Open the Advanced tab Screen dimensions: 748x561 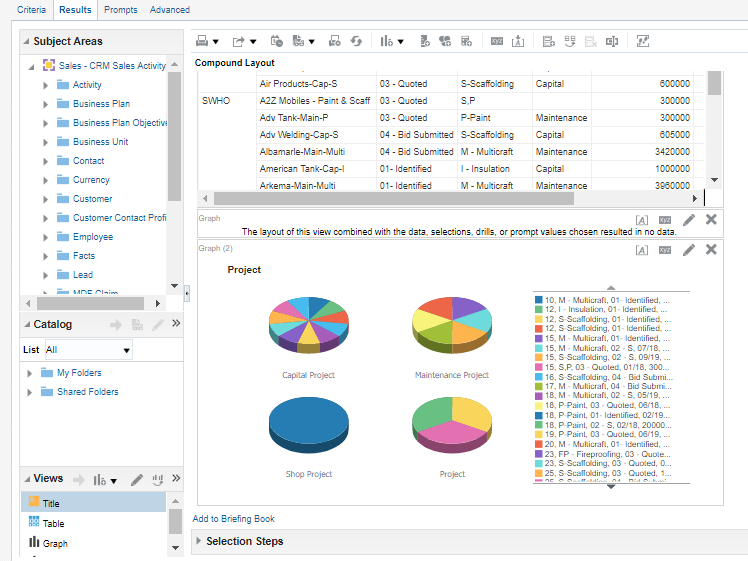pos(169,9)
